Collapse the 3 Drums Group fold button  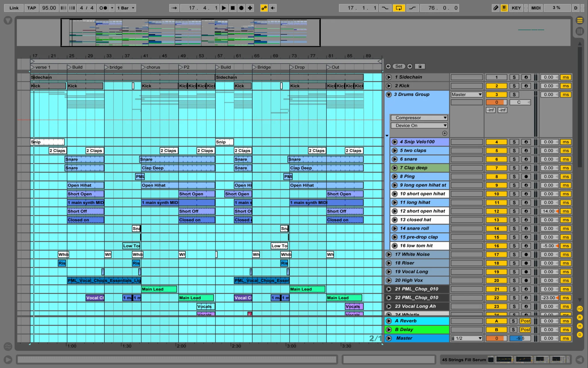pyautogui.click(x=389, y=95)
